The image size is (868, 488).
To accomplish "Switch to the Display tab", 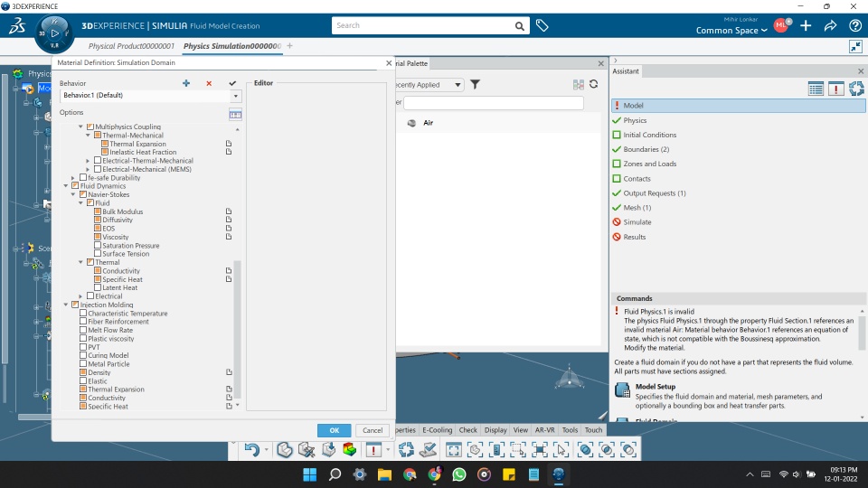I will [x=495, y=430].
